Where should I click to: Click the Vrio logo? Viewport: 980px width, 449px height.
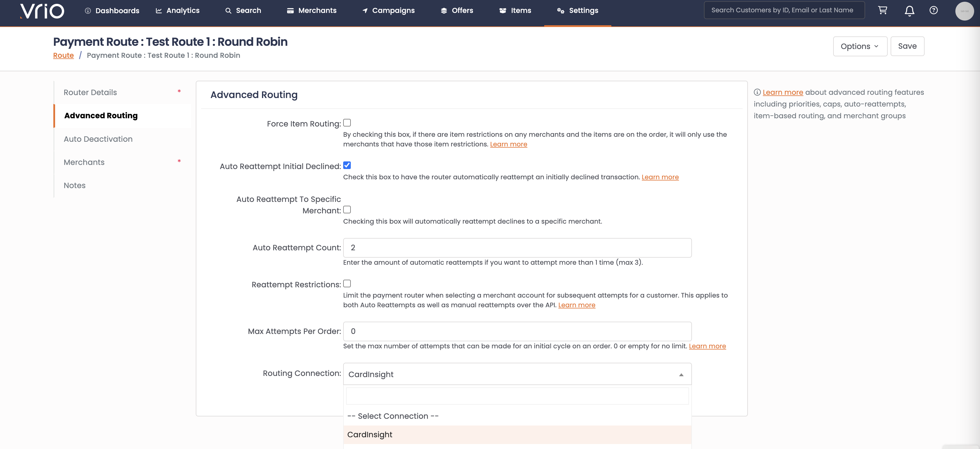[x=42, y=11]
